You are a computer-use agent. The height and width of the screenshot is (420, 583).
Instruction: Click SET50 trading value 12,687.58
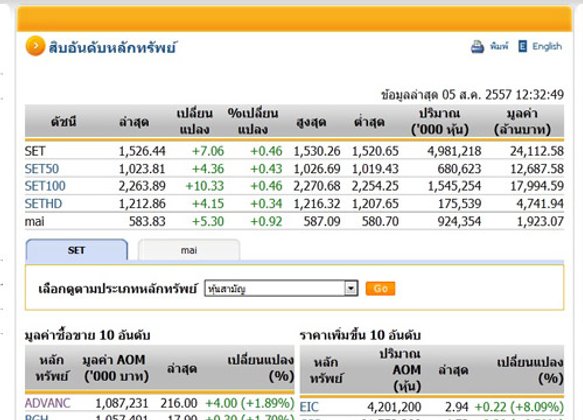tap(537, 169)
